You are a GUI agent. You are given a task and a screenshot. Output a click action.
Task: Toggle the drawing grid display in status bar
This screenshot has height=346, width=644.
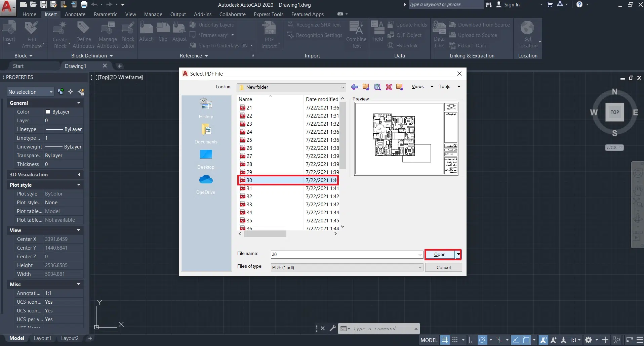(445, 340)
